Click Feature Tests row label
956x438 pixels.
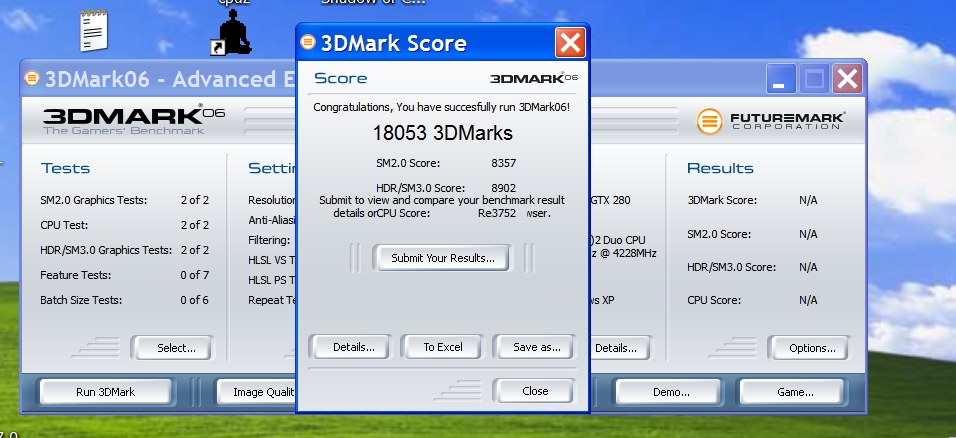pyautogui.click(x=76, y=275)
